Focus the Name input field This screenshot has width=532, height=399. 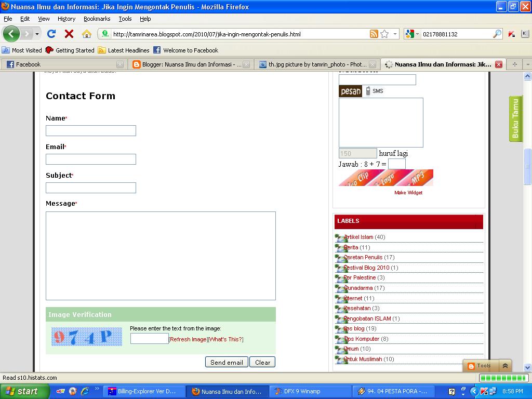pyautogui.click(x=91, y=130)
